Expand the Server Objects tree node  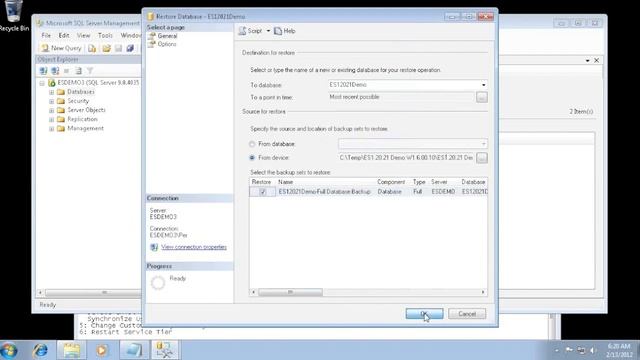point(51,110)
